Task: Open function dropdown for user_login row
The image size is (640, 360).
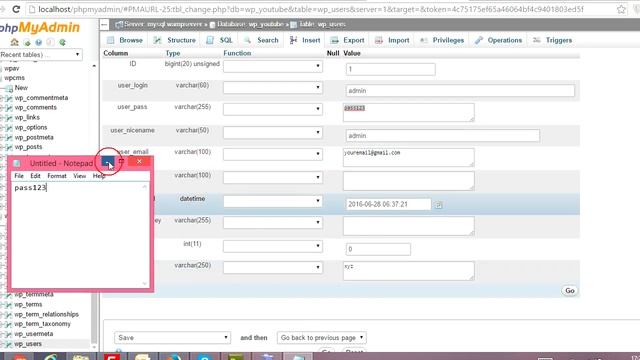Action: tap(273, 87)
